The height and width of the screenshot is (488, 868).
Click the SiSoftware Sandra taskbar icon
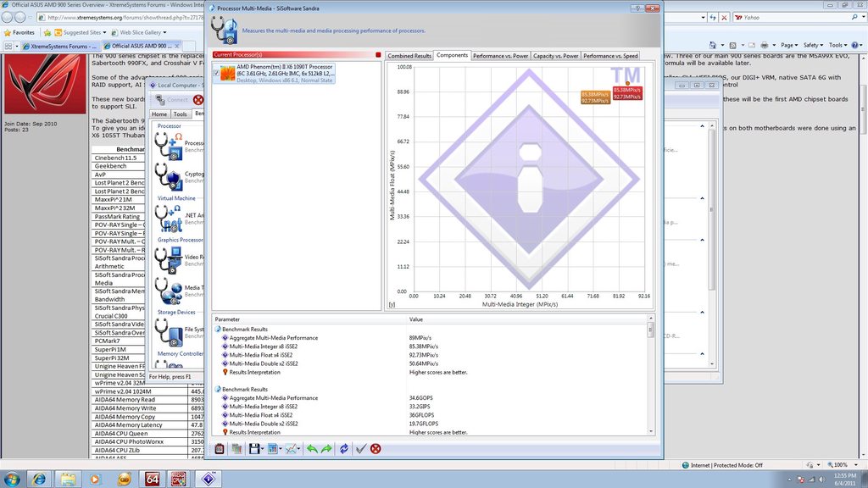(x=209, y=479)
